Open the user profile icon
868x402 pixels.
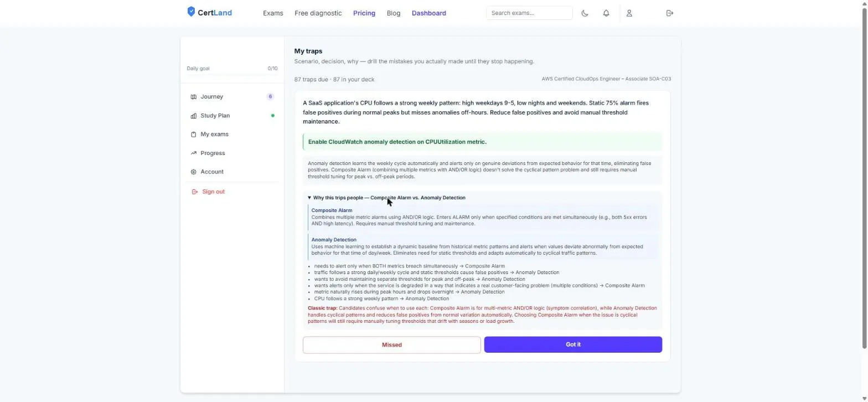[629, 13]
